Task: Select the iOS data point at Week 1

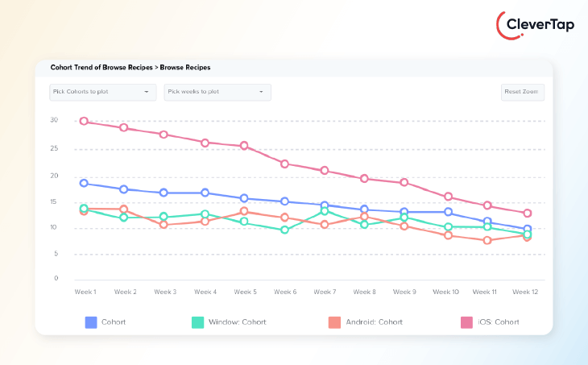Action: click(84, 122)
